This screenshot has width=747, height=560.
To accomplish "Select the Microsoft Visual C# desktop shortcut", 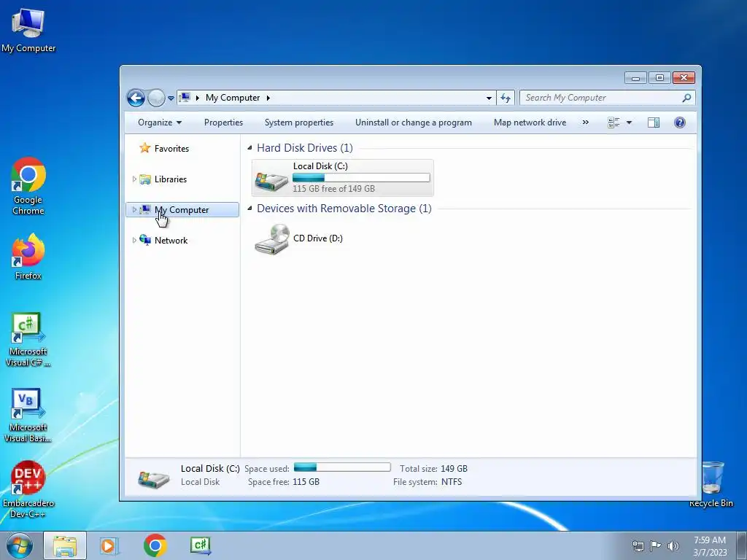I will pos(28,340).
